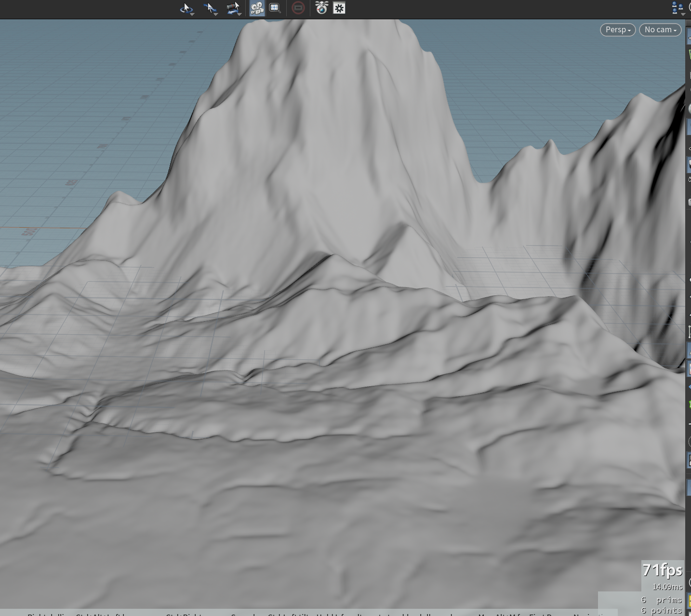
Task: Open the No cam camera menu
Action: 660,30
